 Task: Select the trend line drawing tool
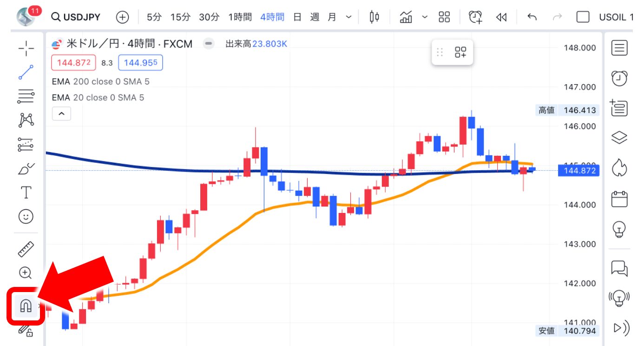(x=26, y=73)
